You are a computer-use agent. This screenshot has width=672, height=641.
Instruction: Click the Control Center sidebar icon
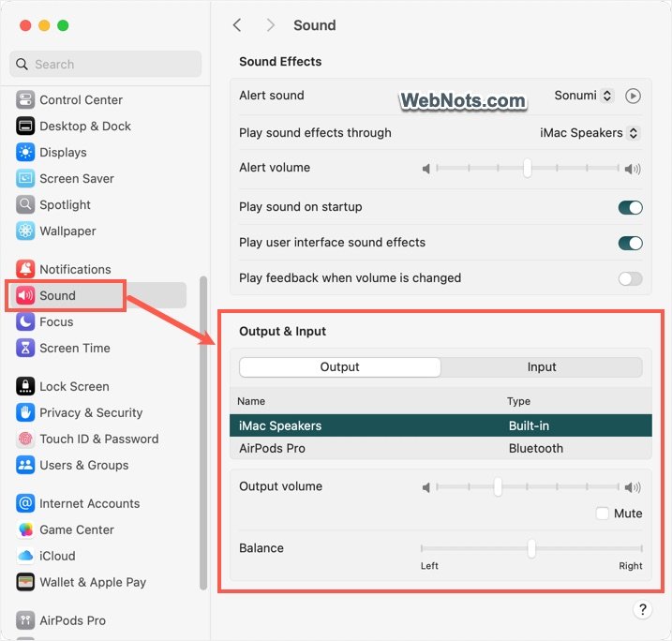[x=25, y=100]
